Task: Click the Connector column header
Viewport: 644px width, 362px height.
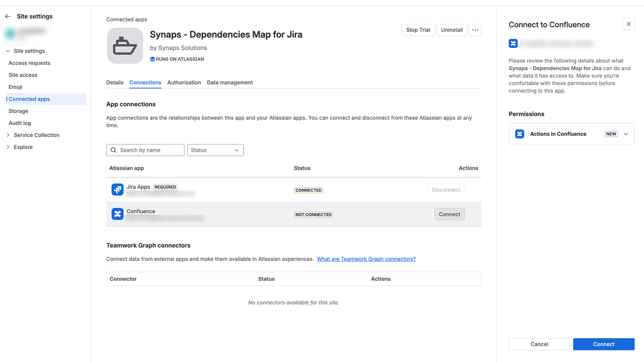Action: click(123, 279)
